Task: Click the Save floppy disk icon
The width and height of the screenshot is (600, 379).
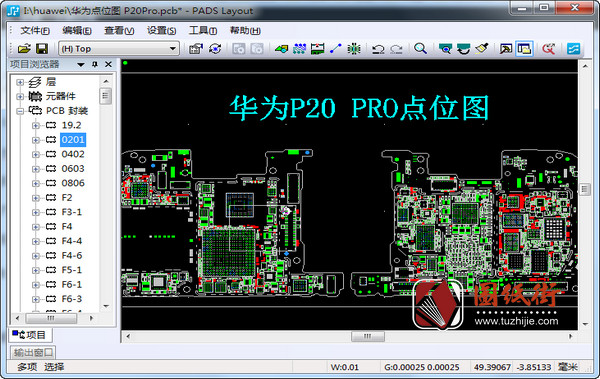Action: pos(42,49)
